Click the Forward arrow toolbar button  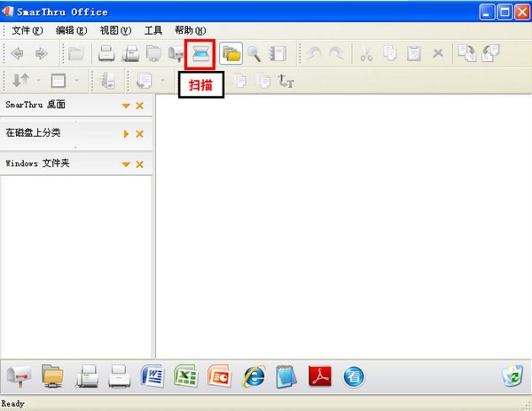tap(42, 53)
